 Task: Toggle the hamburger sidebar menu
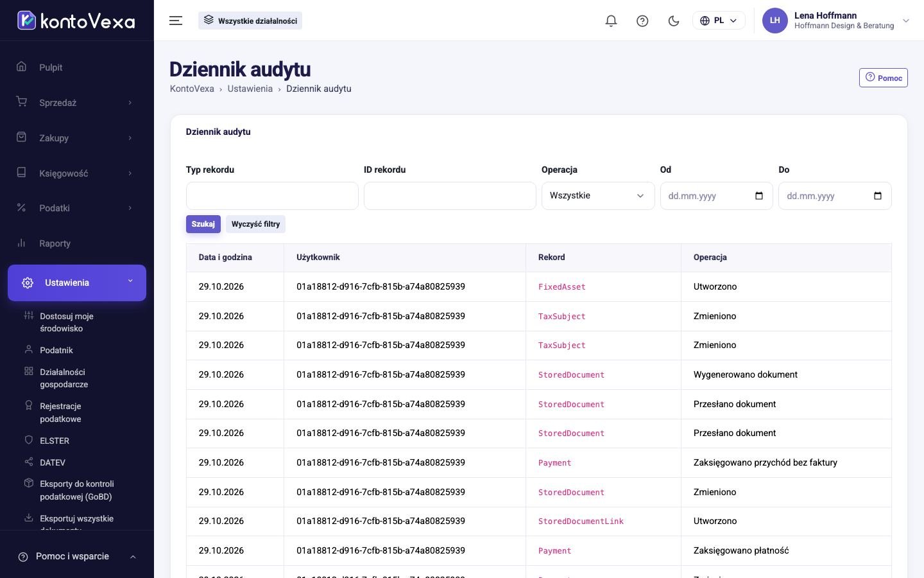tap(176, 21)
